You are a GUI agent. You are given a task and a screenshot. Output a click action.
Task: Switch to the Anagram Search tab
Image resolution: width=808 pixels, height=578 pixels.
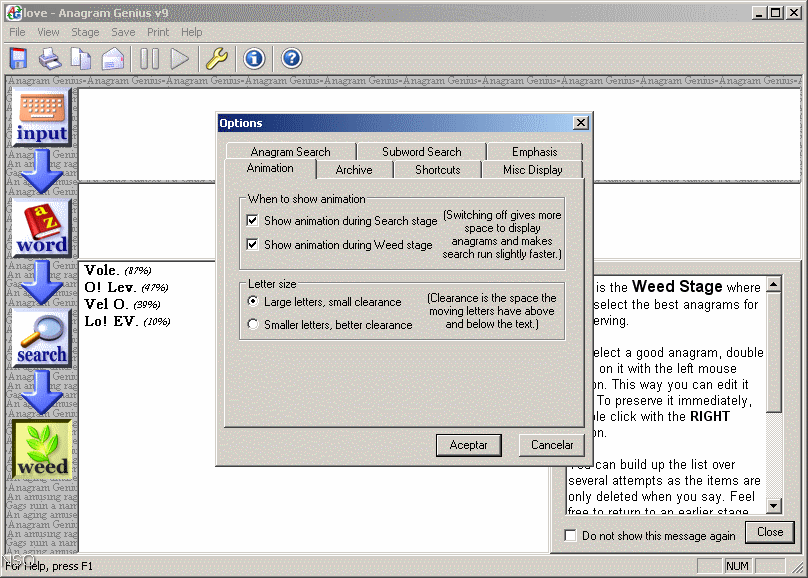point(290,152)
